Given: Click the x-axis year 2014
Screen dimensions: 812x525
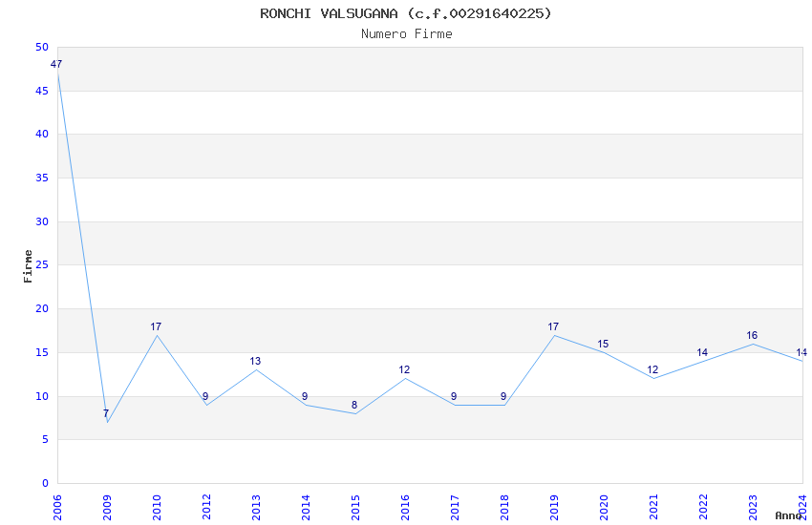Looking at the screenshot, I should point(306,507).
